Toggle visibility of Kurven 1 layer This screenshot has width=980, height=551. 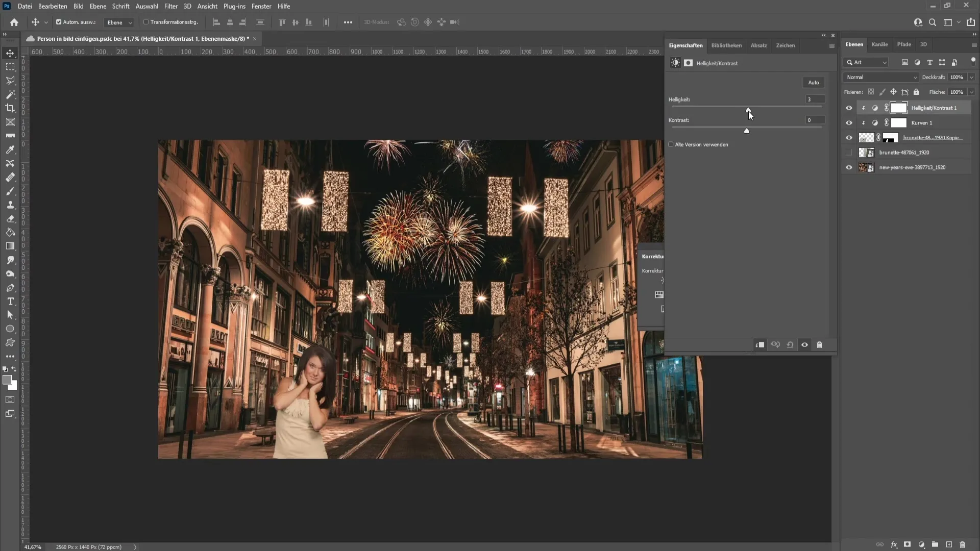pos(849,122)
